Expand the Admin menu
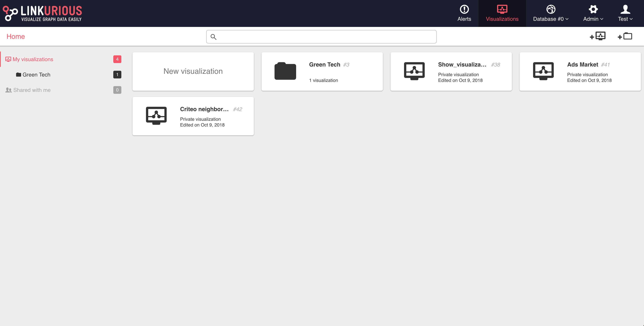The height and width of the screenshot is (326, 644). point(593,13)
